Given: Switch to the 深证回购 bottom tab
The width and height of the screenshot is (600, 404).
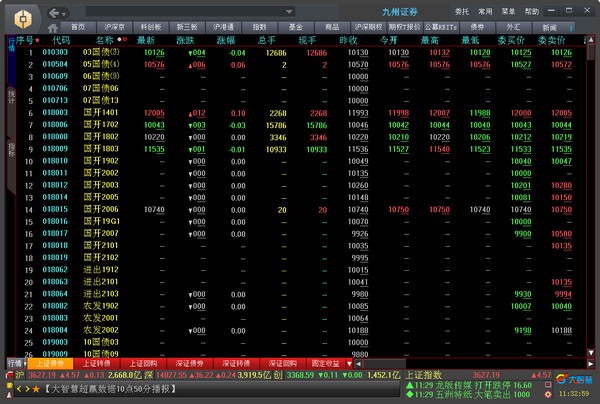Looking at the screenshot, I should pos(282,363).
